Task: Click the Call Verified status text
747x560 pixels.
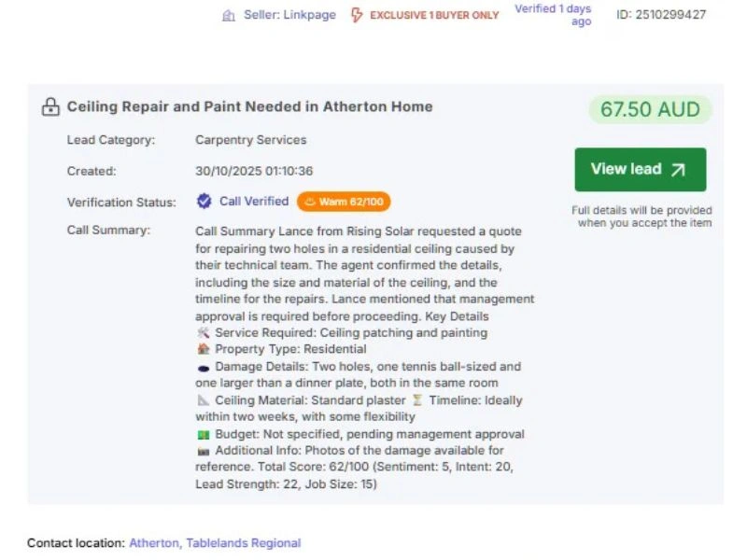Action: 254,202
